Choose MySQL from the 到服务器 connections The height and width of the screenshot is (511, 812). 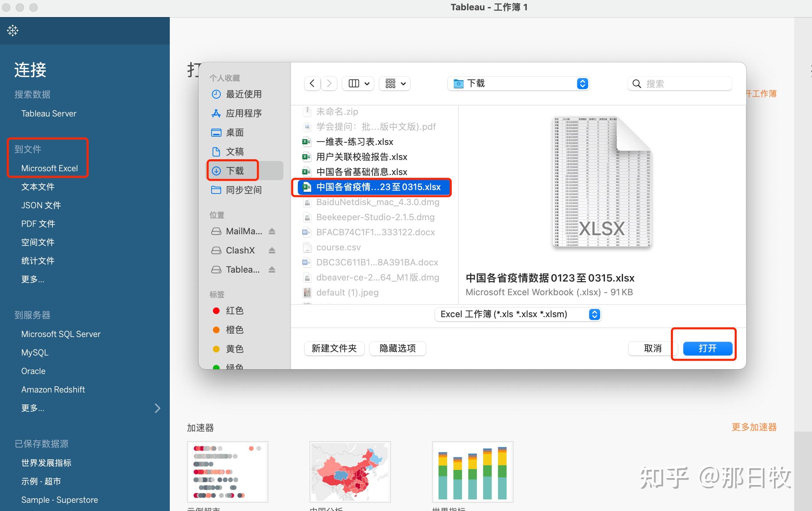coord(35,352)
